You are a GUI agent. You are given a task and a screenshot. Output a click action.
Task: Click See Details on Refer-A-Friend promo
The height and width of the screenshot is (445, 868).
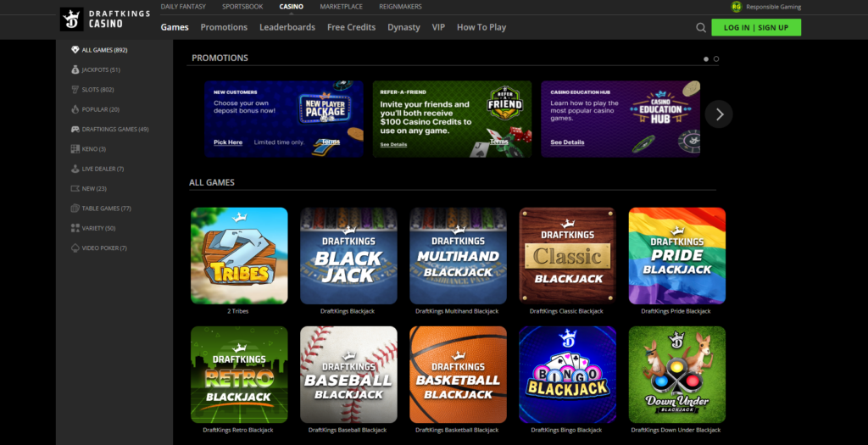click(393, 144)
